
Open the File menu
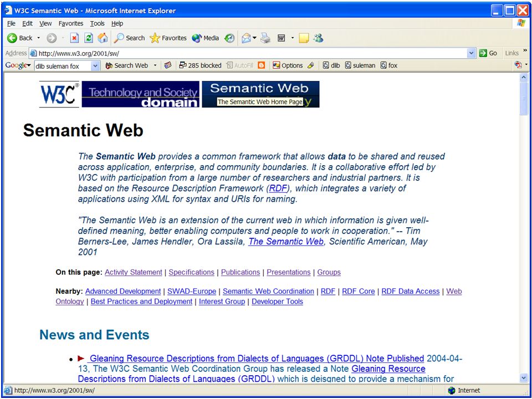pyautogui.click(x=11, y=23)
